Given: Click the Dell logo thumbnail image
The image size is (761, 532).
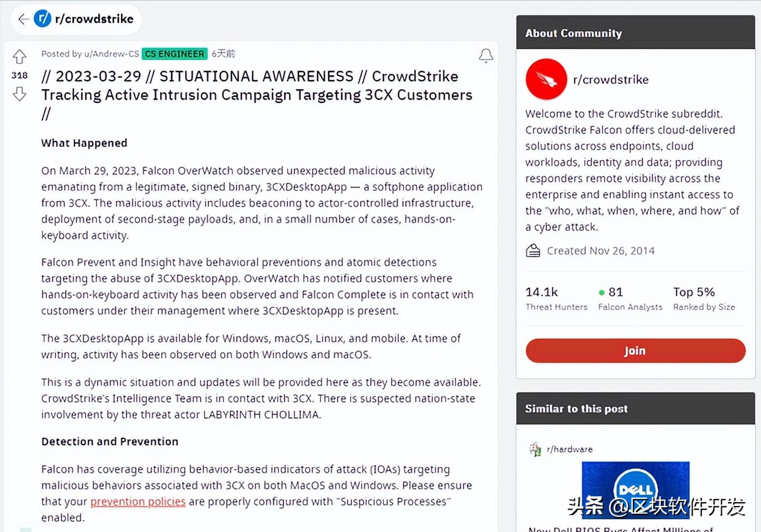Looking at the screenshot, I should (635, 490).
